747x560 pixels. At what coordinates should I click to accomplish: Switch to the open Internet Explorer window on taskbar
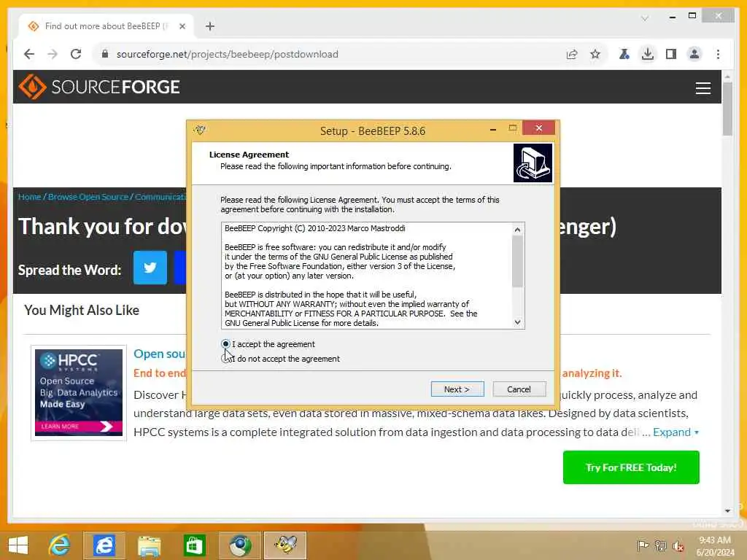(104, 545)
